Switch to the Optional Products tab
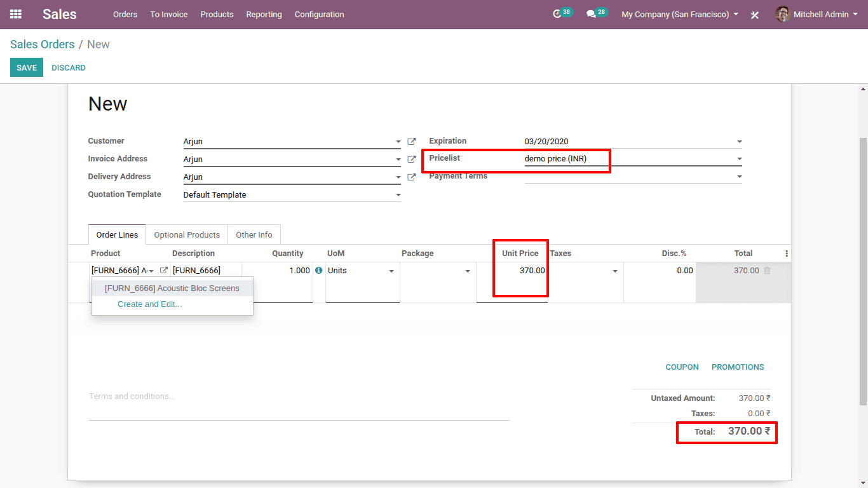Screen dimensions: 868x488 pyautogui.click(x=187, y=234)
